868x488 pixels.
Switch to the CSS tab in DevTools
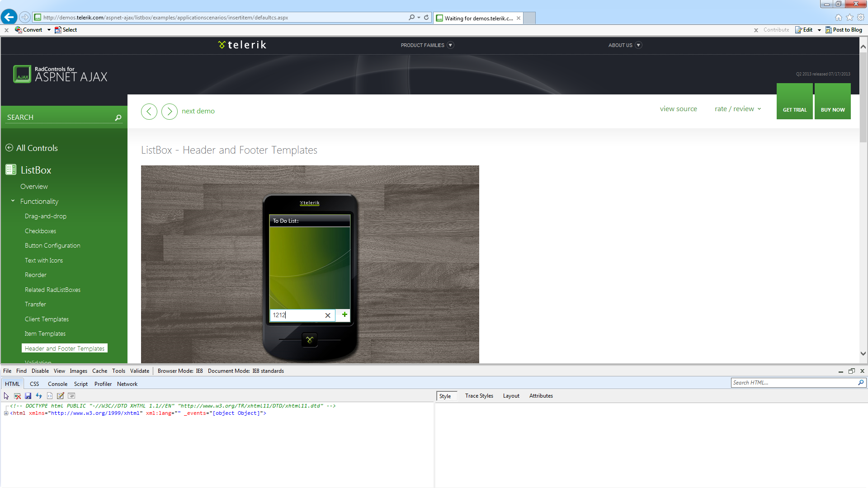pos(34,384)
